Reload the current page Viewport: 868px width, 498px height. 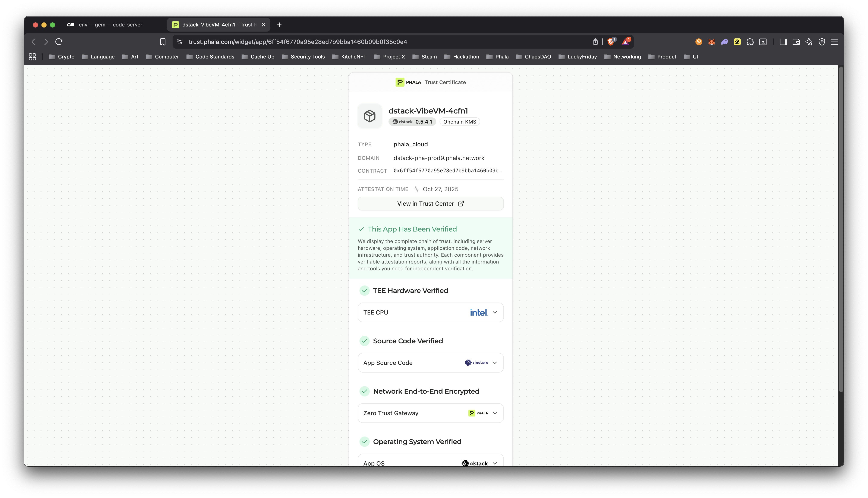click(x=59, y=42)
